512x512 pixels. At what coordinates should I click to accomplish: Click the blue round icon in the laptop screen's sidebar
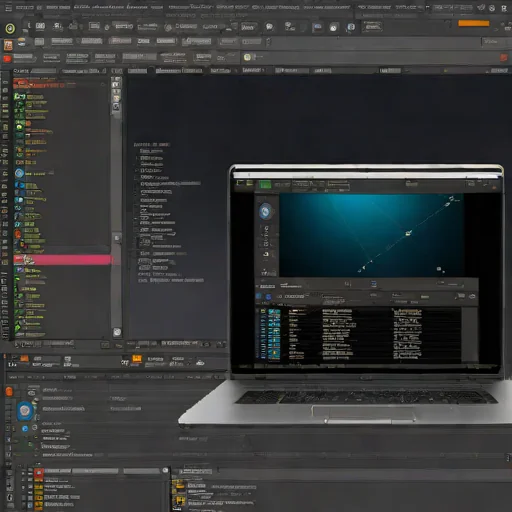[x=265, y=212]
